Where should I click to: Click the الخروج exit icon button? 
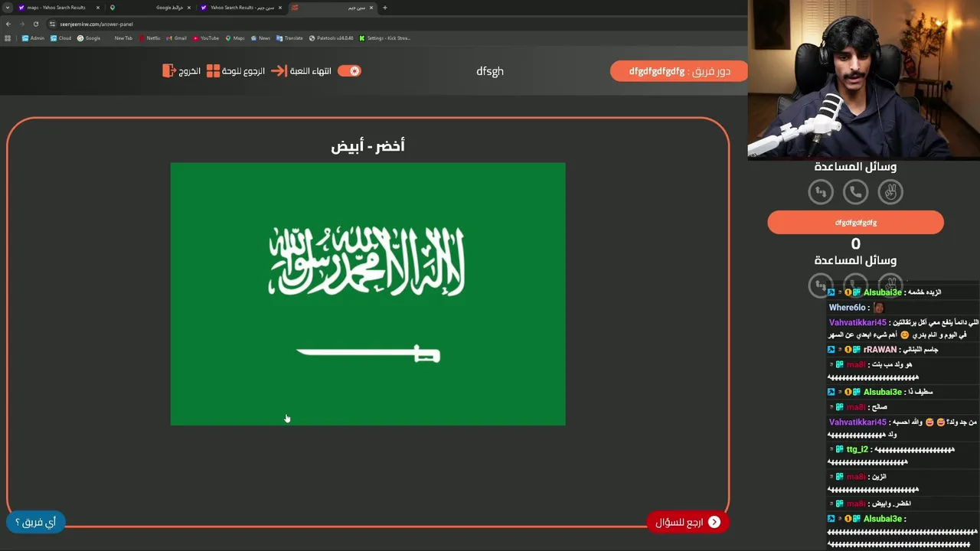point(169,71)
